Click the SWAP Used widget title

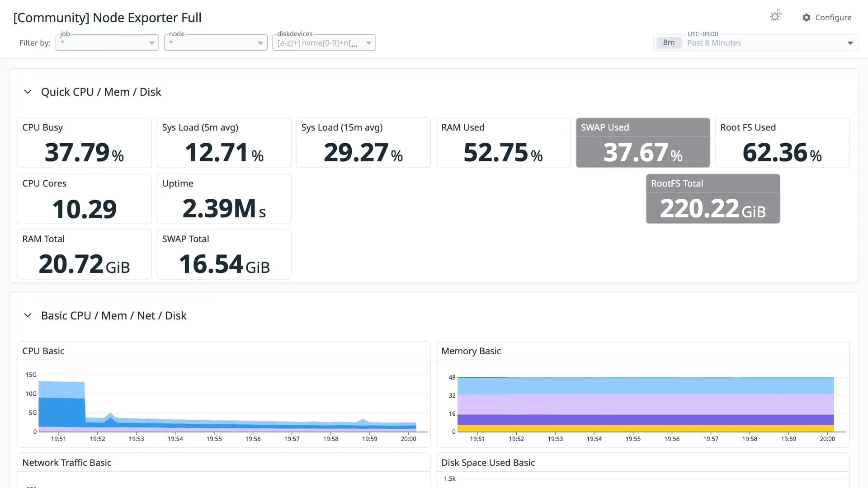[604, 127]
